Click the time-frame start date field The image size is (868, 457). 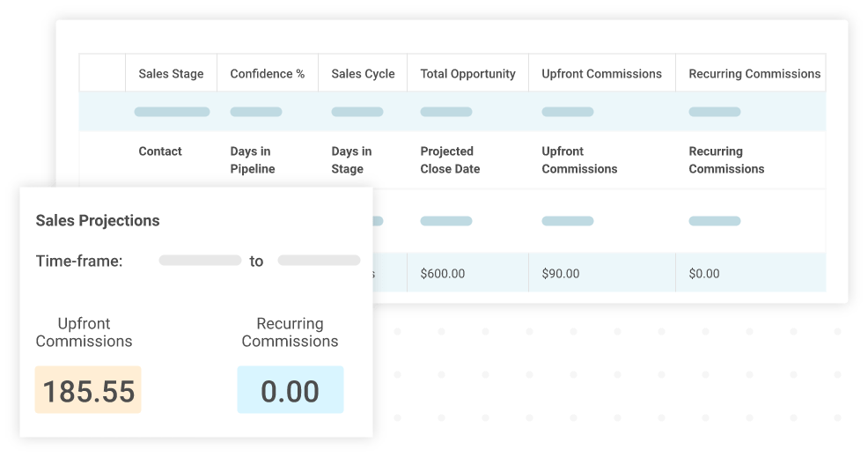200,261
